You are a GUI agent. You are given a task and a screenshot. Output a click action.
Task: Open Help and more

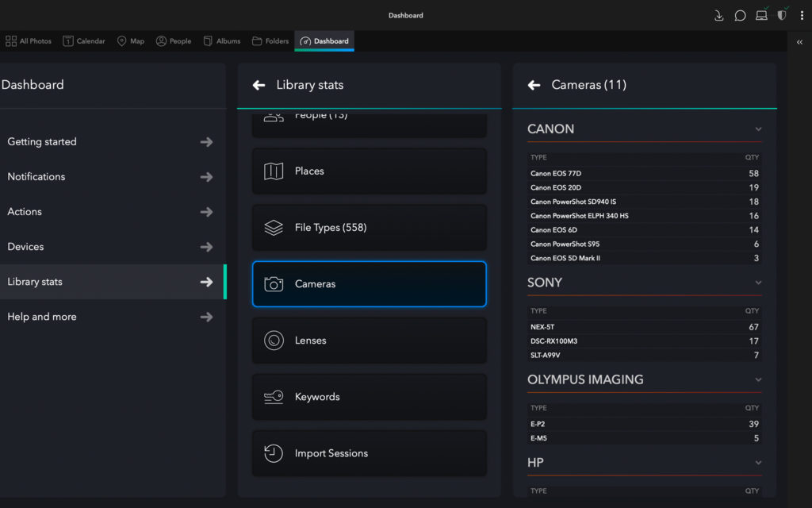(113, 317)
